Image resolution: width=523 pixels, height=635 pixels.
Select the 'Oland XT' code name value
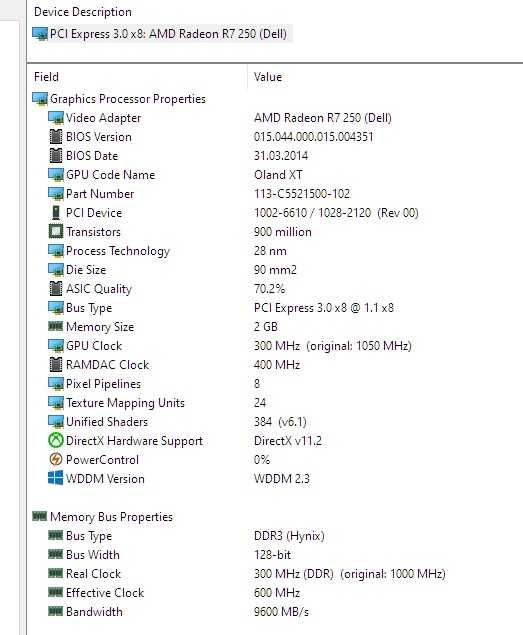[278, 175]
